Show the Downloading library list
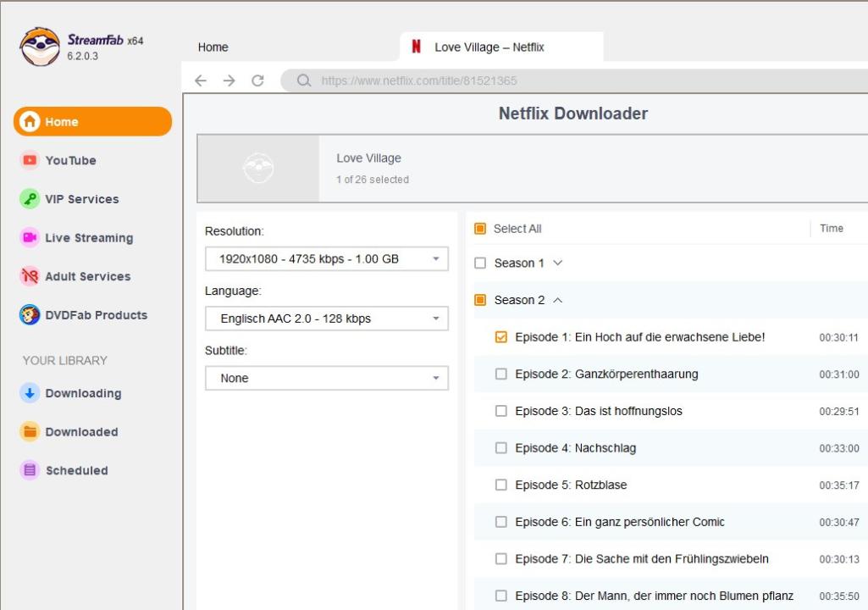The image size is (868, 610). coord(83,393)
